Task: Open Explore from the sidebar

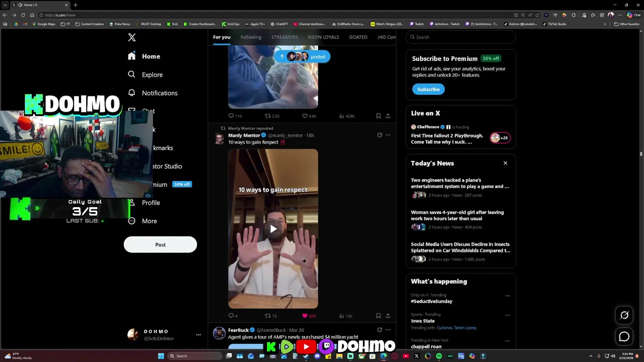Action: pyautogui.click(x=145, y=74)
